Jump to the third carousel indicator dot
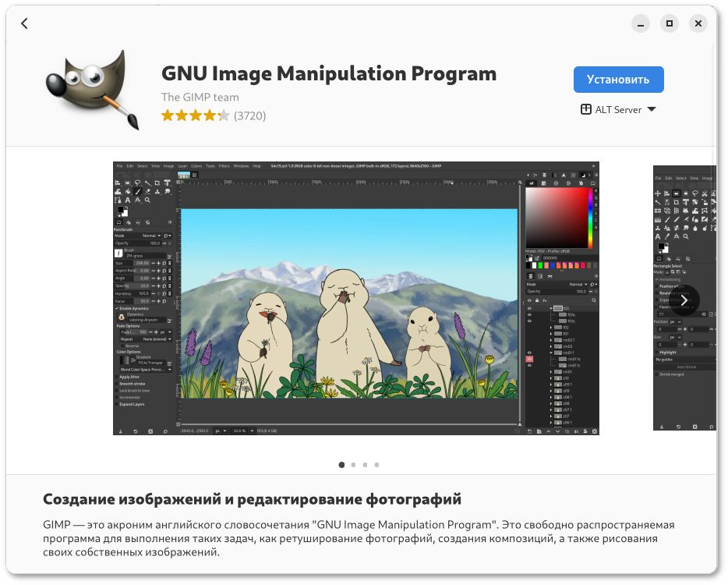The width and height of the screenshot is (728, 585). (365, 465)
